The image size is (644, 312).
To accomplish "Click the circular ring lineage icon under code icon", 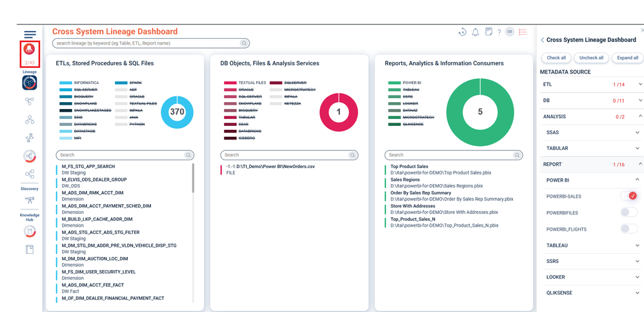I will click(x=30, y=156).
